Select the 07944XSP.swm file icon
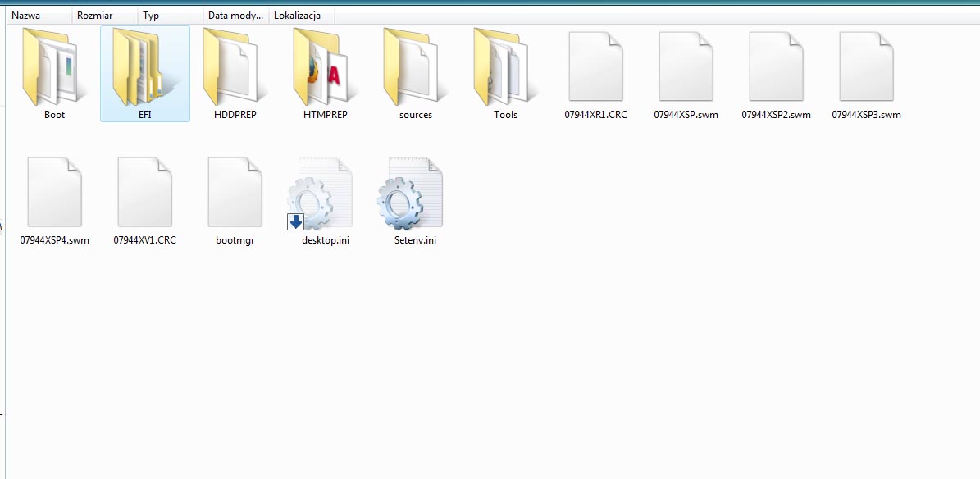The width and height of the screenshot is (980, 479). [x=686, y=66]
